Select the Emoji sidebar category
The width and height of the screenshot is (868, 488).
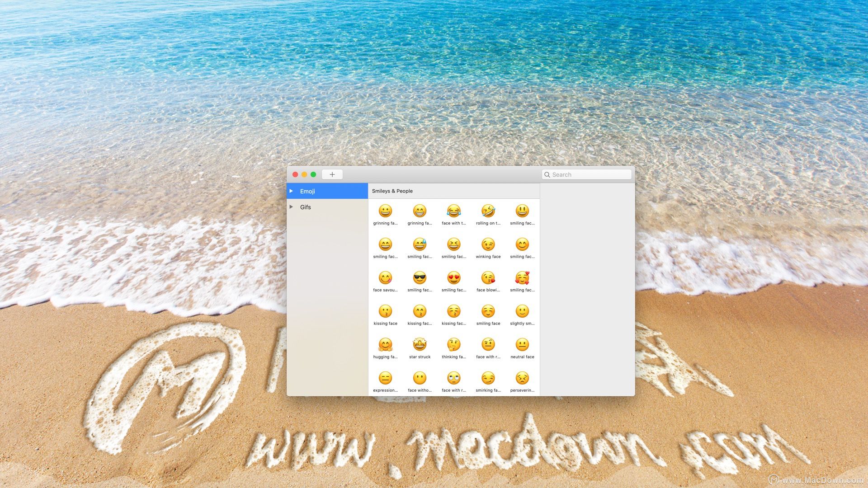pyautogui.click(x=307, y=191)
